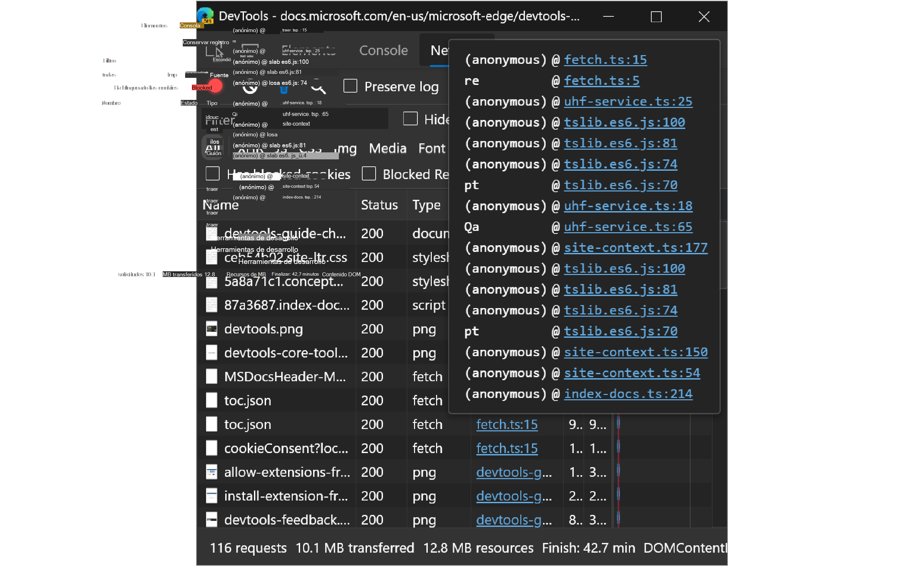Select the devtools-guide-ch... document request

[x=285, y=234]
